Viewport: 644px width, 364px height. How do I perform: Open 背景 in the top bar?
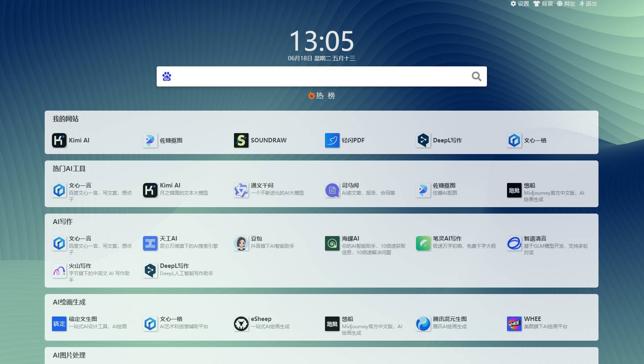click(543, 4)
